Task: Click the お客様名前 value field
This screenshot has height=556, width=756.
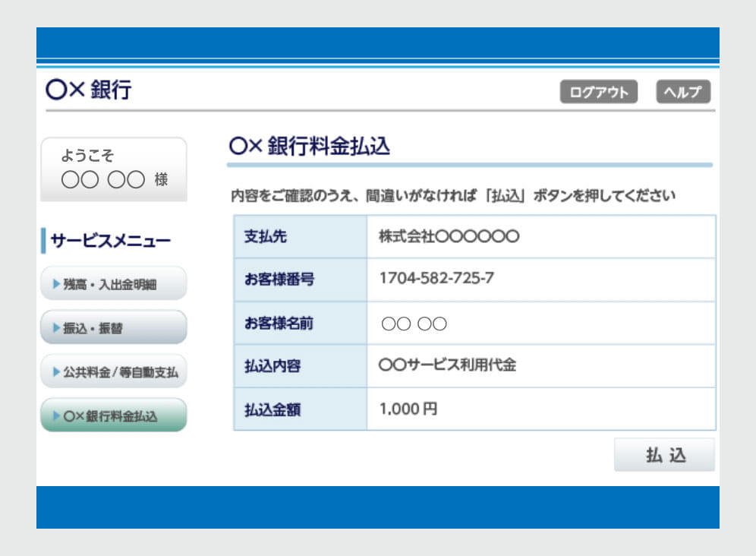Action: 414,324
